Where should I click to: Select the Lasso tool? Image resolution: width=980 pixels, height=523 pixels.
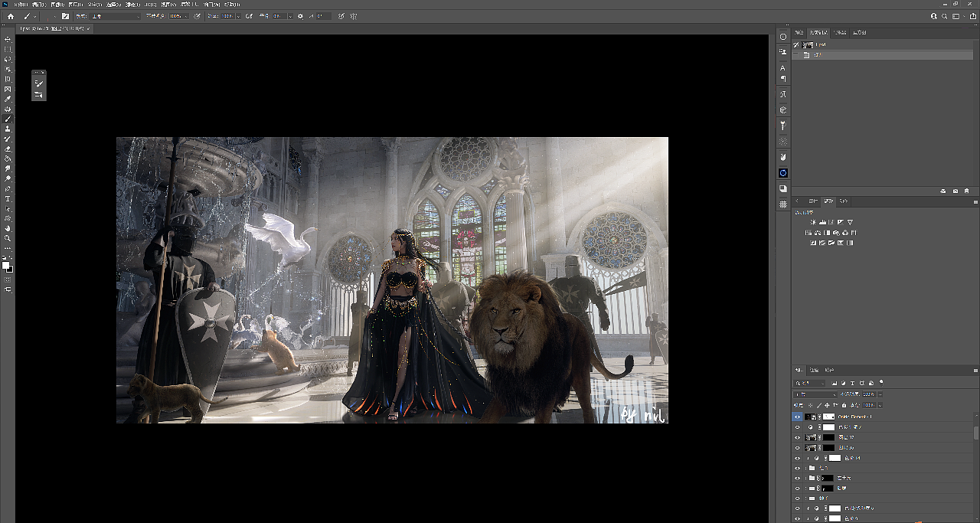[x=8, y=59]
